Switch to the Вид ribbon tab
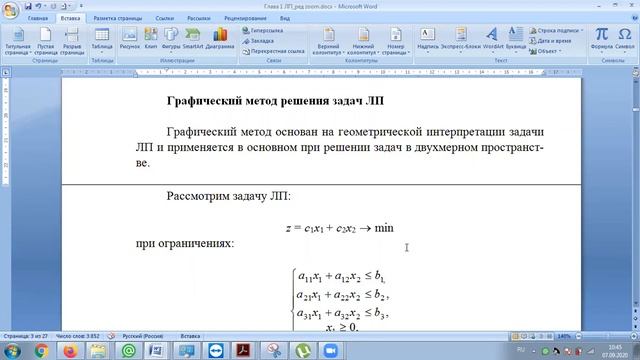640x360 pixels. tap(284, 18)
